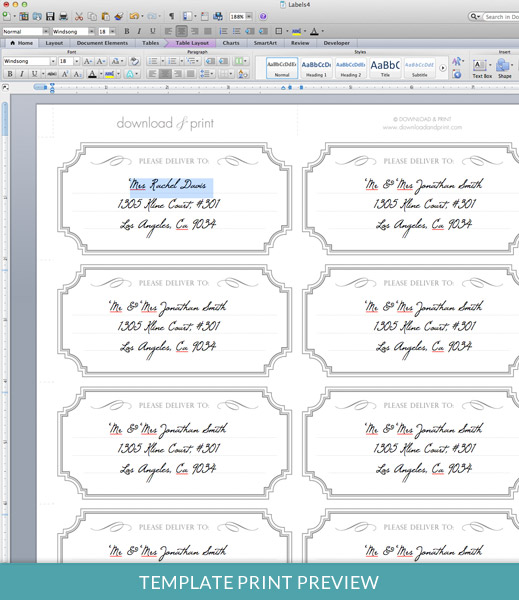Toggle Strikethrough abc button
Image resolution: width=519 pixels, height=600 pixels.
click(x=52, y=74)
